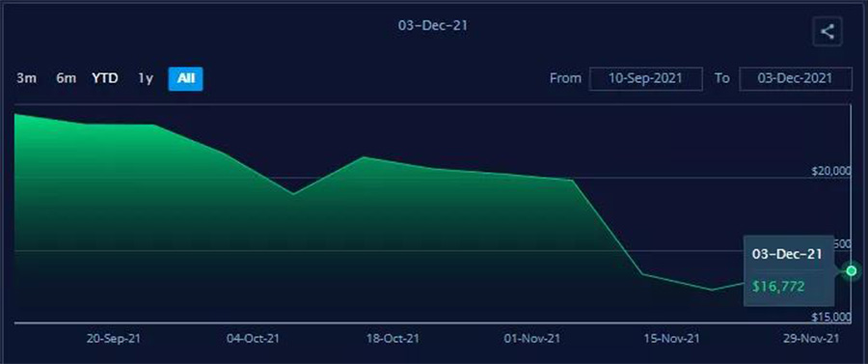This screenshot has height=364, width=868.
Task: Click the share icon
Action: [x=827, y=32]
